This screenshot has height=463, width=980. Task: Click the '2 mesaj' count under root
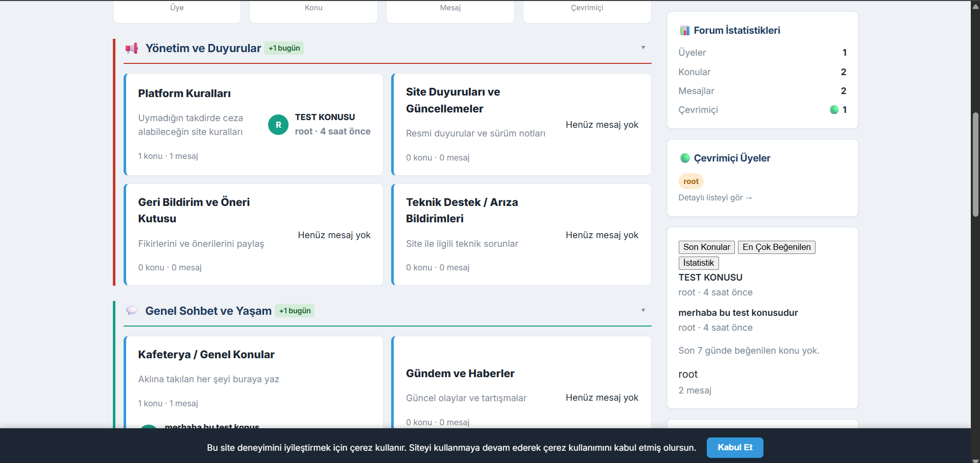(695, 390)
